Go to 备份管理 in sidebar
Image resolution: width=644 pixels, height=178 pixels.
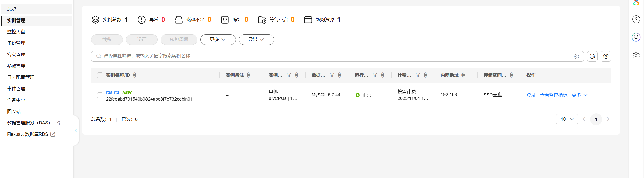point(16,43)
